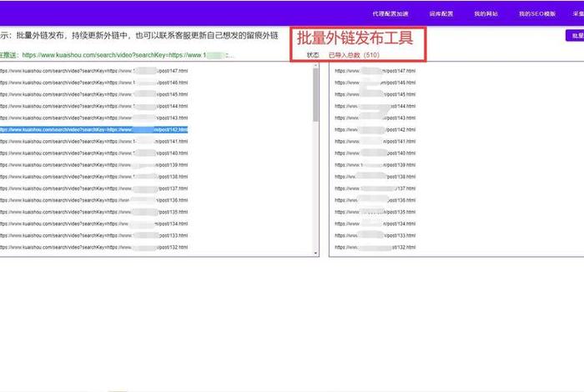Select the left kuaishou row ending post/139.html
This screenshot has height=392, width=584.
[x=93, y=165]
